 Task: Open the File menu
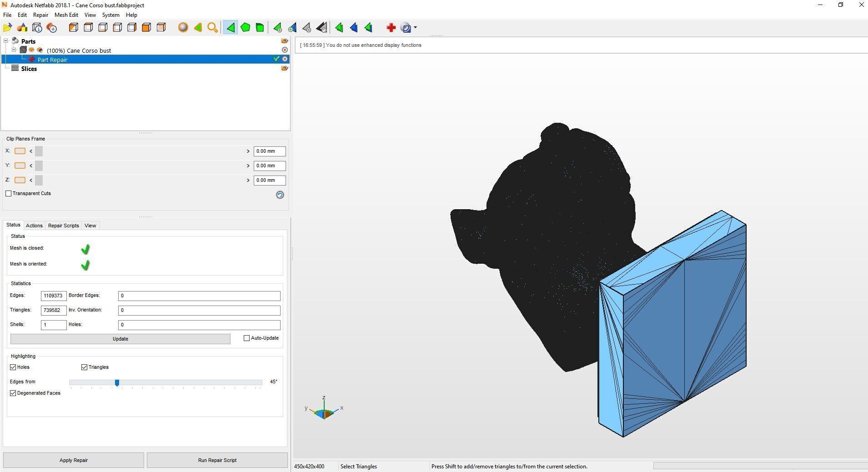7,15
